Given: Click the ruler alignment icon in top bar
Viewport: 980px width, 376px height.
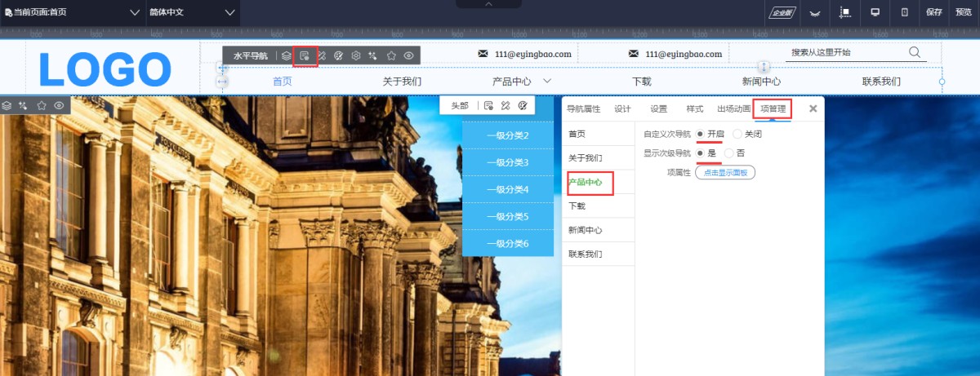Looking at the screenshot, I should tap(844, 12).
